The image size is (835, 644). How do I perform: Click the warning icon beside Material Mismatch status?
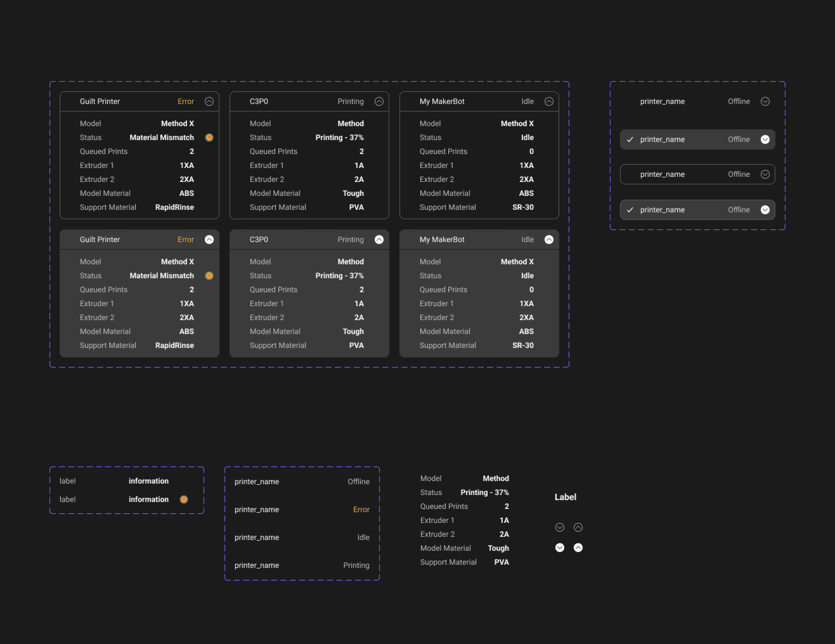209,137
